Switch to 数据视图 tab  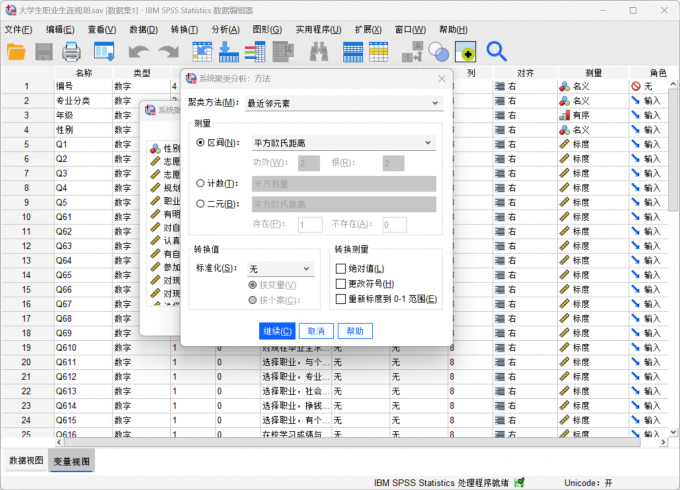[x=26, y=461]
